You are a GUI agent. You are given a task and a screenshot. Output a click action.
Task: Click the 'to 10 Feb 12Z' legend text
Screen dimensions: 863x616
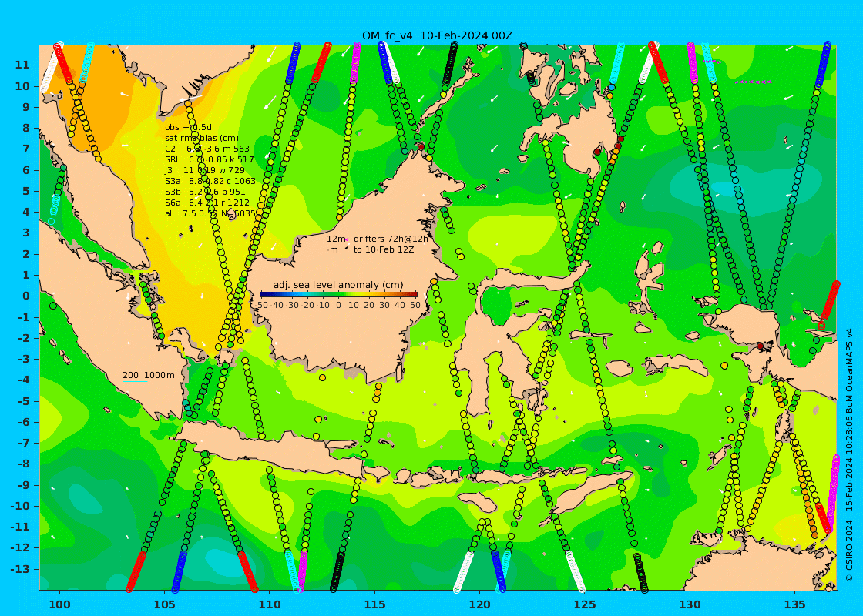(x=384, y=249)
